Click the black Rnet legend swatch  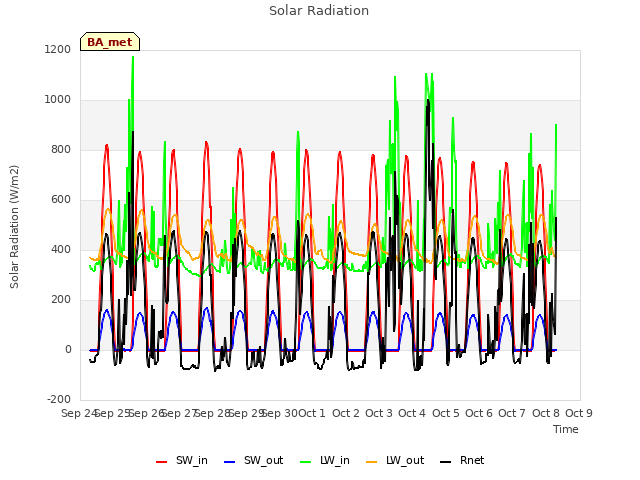[x=446, y=462]
